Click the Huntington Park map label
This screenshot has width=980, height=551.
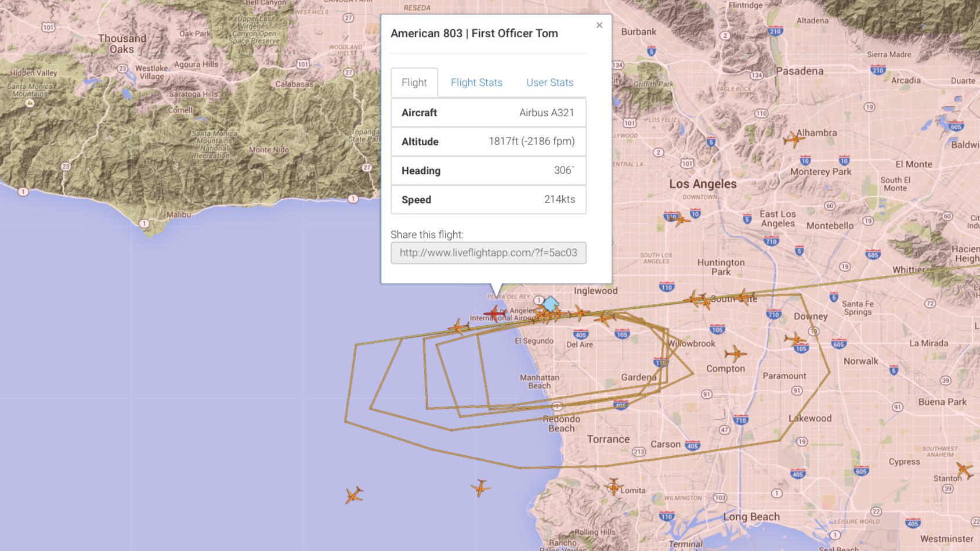(721, 267)
